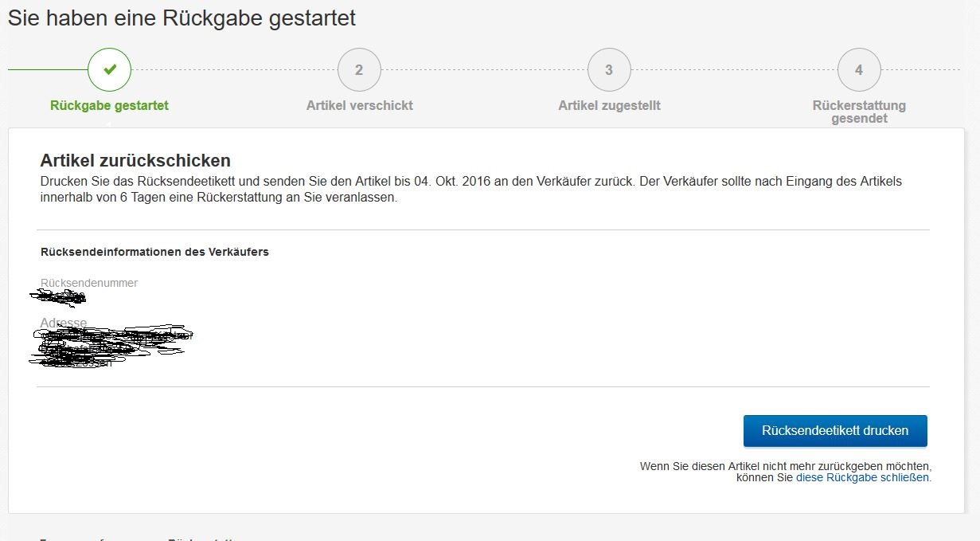
Task: Click the 'Wenn Sie diesen Artikel nicht mehr' note
Action: 784,466
